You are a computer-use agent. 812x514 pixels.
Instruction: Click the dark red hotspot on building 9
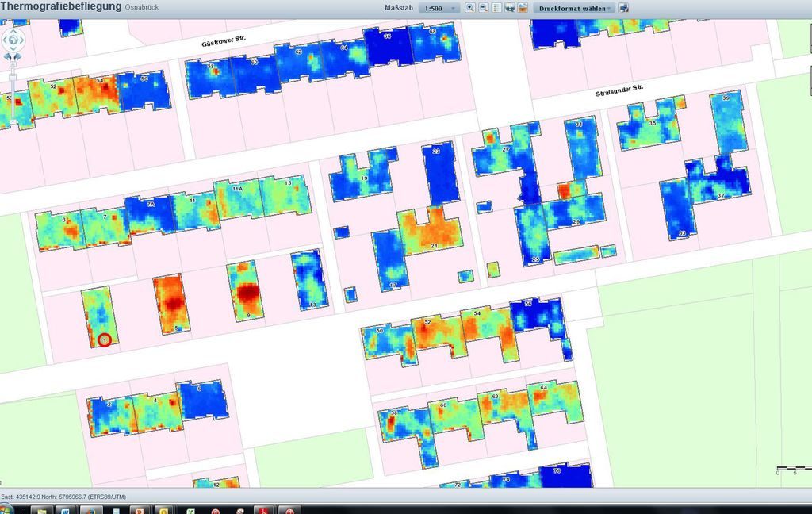tap(247, 293)
